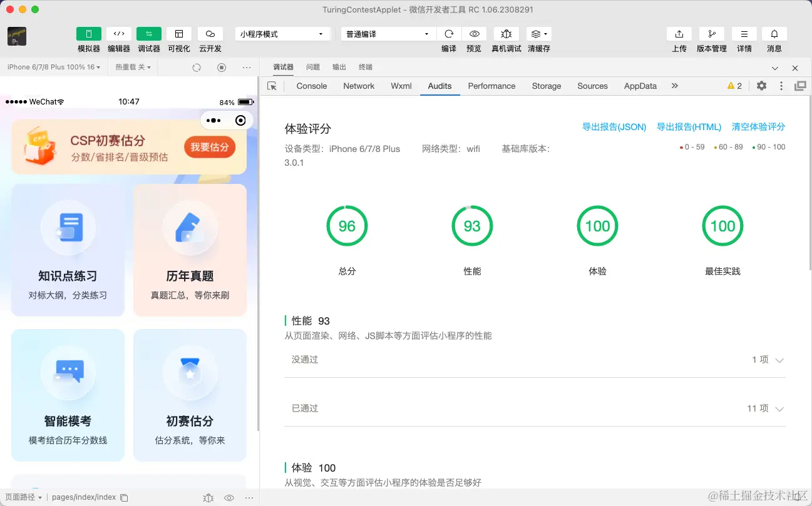Click the warnings count indicator

tap(734, 86)
